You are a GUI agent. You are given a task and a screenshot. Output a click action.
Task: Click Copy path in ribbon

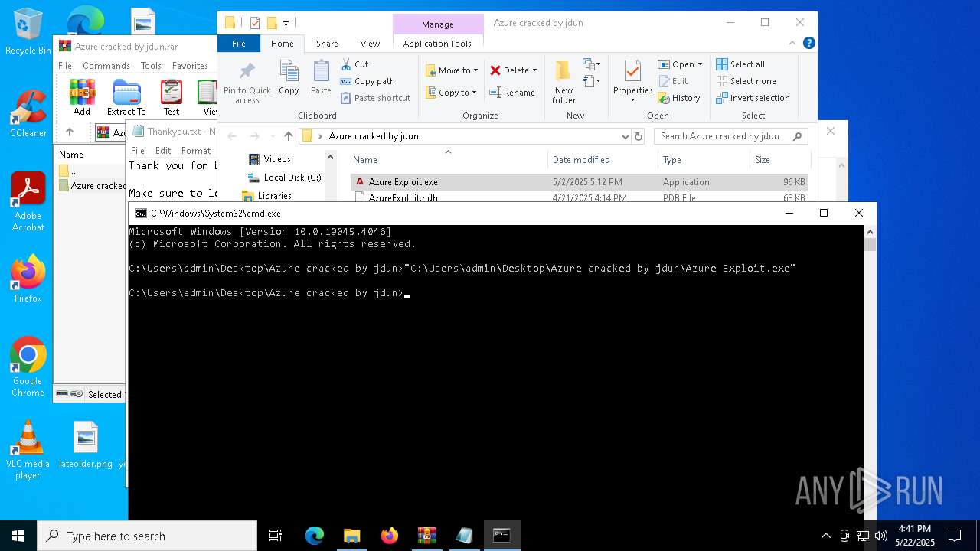pyautogui.click(x=367, y=81)
